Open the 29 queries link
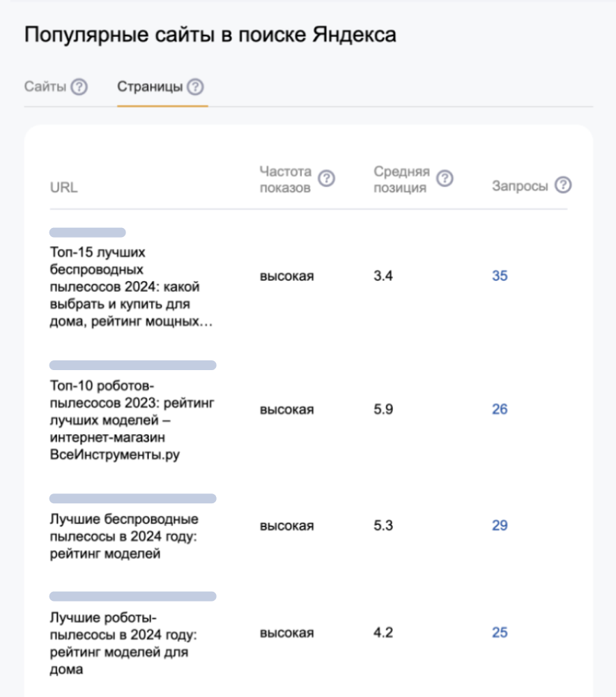The height and width of the screenshot is (697, 616). click(500, 526)
